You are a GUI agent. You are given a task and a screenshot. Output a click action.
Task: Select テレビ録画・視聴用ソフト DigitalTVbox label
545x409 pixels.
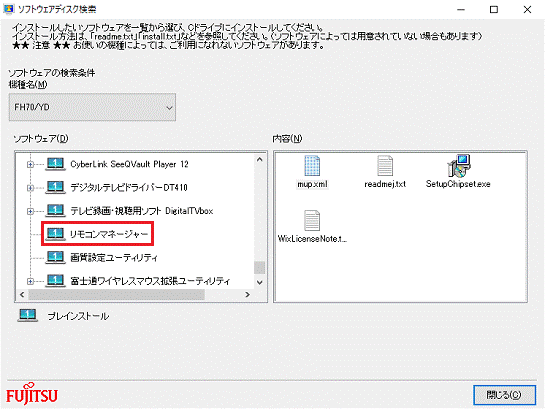coord(141,211)
